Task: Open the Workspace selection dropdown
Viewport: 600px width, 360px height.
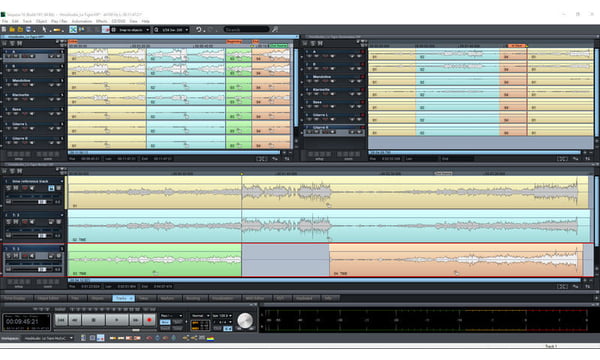Action: (x=48, y=338)
